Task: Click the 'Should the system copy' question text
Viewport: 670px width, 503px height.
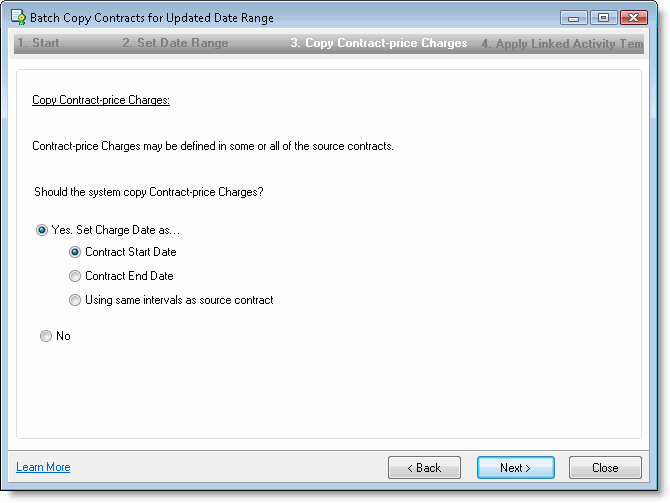Action: 148,192
